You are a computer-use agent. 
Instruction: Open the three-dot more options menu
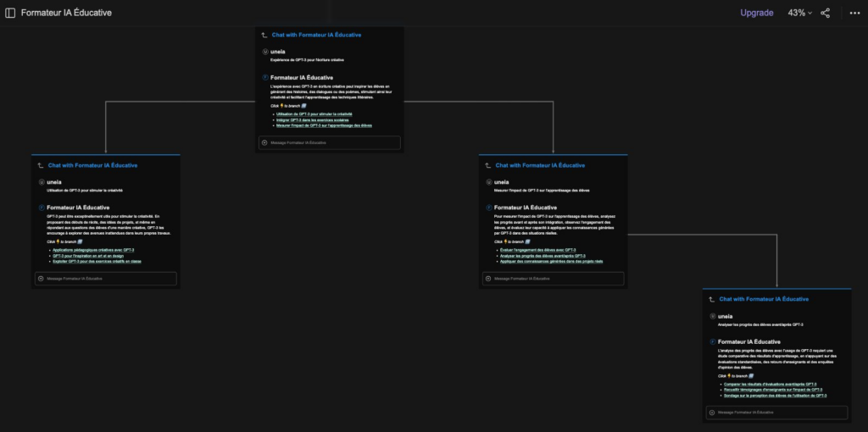854,13
